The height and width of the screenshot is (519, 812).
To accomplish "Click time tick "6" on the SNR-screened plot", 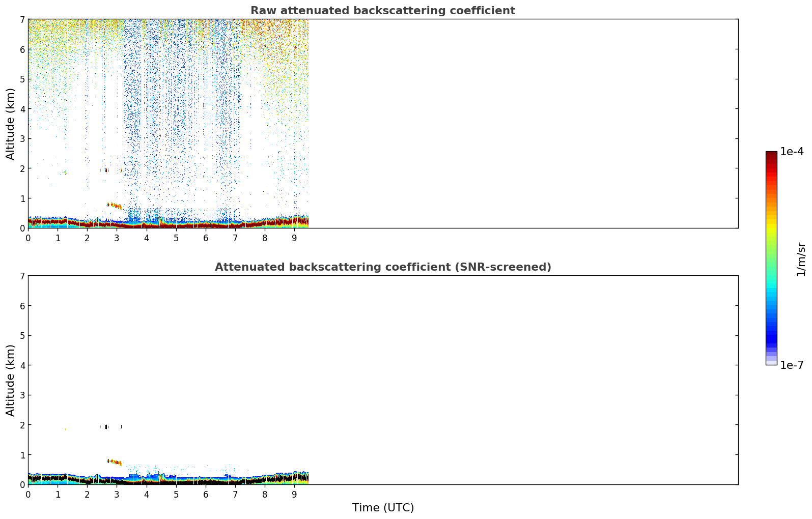I will [206, 494].
